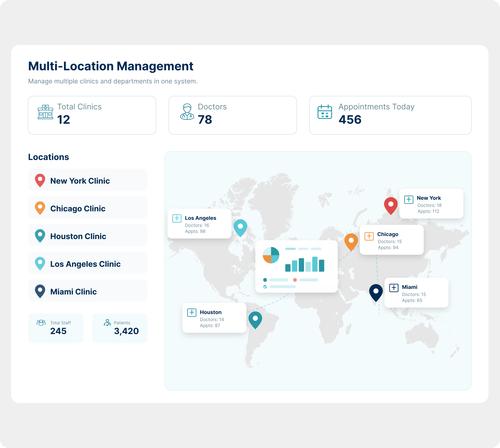Select the orange Chicago map pin
This screenshot has height=448, width=500.
coord(351,239)
